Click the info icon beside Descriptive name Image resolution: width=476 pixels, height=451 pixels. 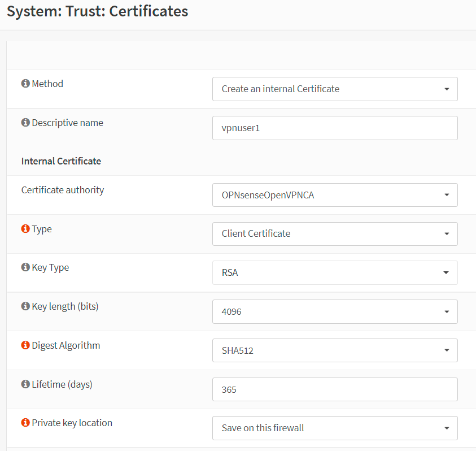click(25, 122)
